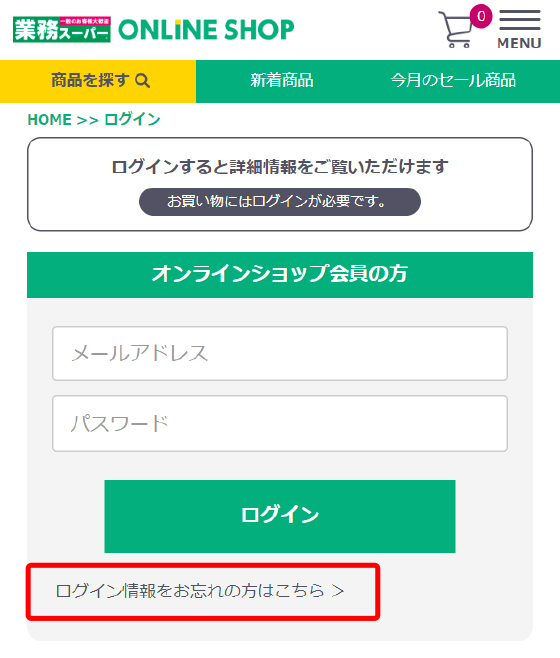The width and height of the screenshot is (560, 658).
Task: Go to HOME via breadcrumb
Action: (x=50, y=120)
